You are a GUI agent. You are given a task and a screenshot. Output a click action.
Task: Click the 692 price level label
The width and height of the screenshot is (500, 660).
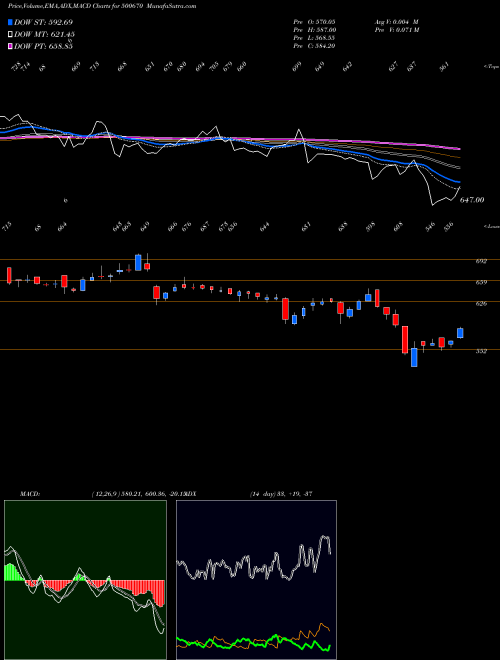point(481,261)
